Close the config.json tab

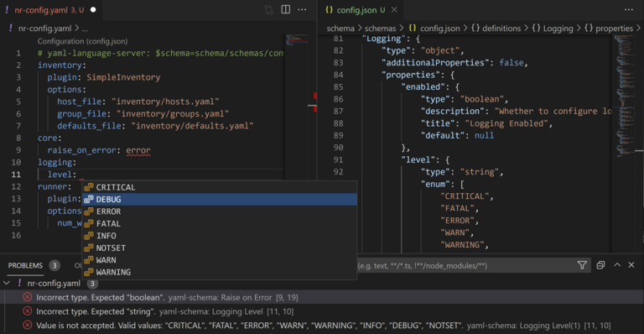[x=394, y=10]
